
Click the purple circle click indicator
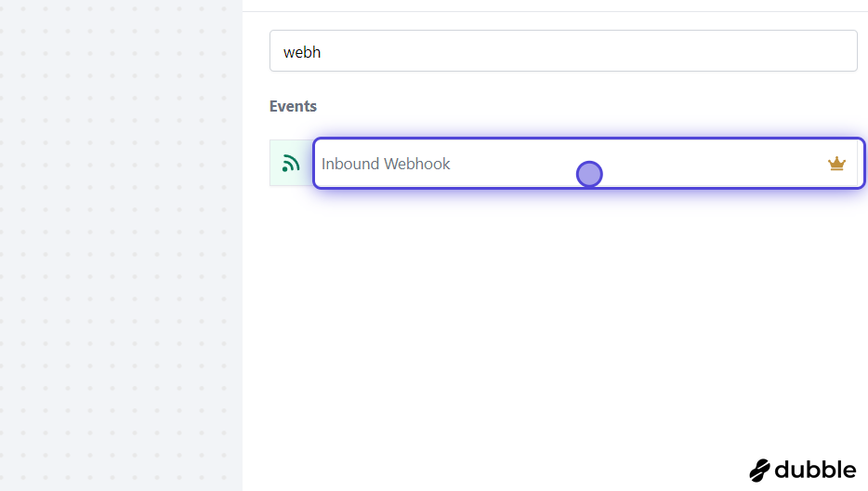tap(589, 175)
